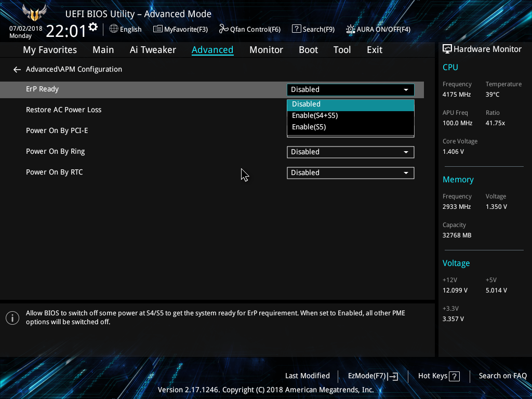Collapse the ErP Ready dropdown box
The width and height of the screenshot is (532, 399).
click(x=351, y=89)
